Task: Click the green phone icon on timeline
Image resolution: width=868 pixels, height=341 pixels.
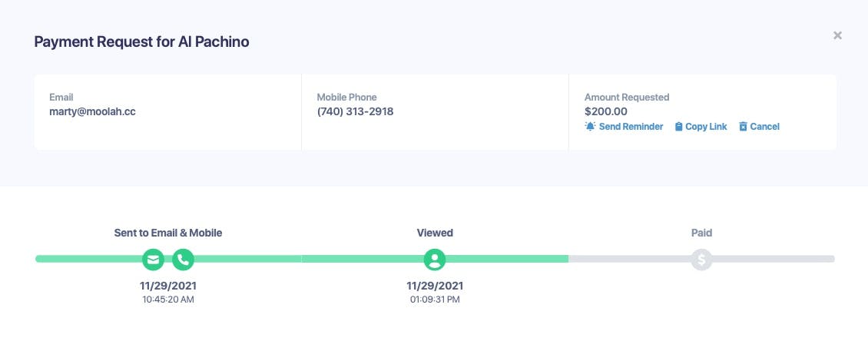Action: click(183, 260)
